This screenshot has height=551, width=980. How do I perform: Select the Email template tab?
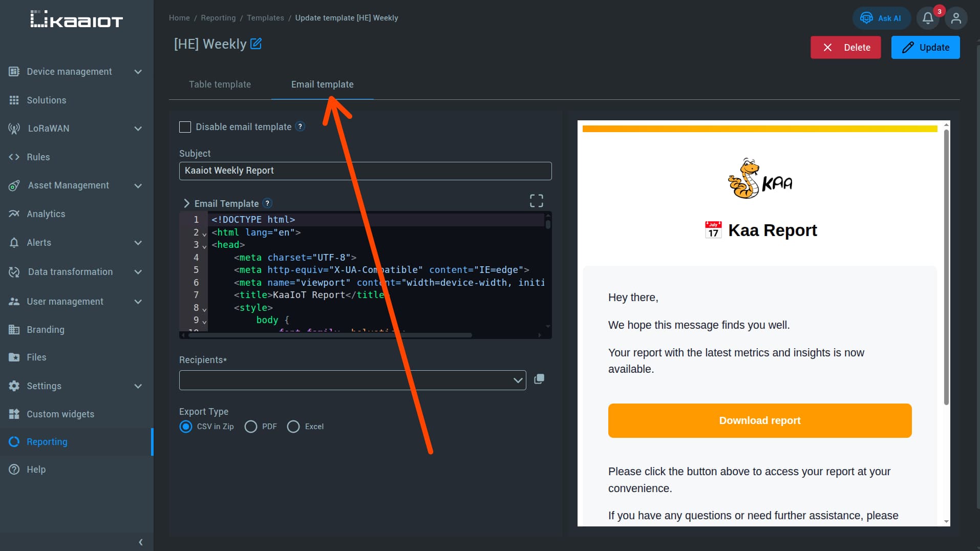click(x=322, y=84)
